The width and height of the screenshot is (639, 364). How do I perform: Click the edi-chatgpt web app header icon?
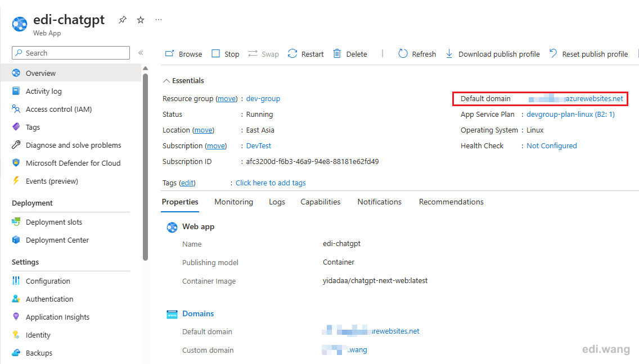point(20,24)
